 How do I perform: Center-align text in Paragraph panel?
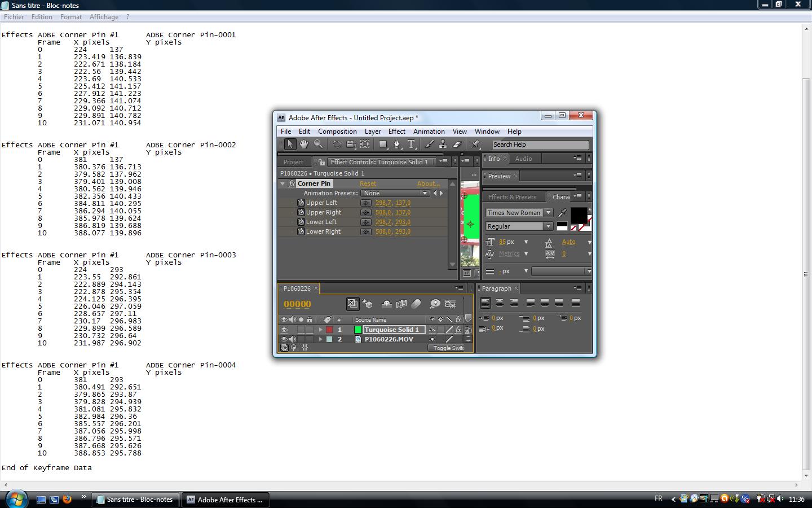tap(500, 303)
